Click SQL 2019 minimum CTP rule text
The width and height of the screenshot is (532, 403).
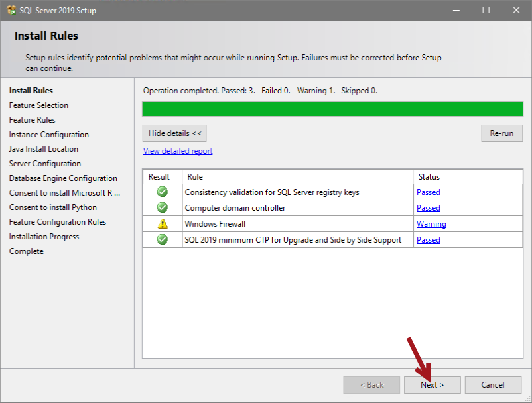tap(293, 240)
